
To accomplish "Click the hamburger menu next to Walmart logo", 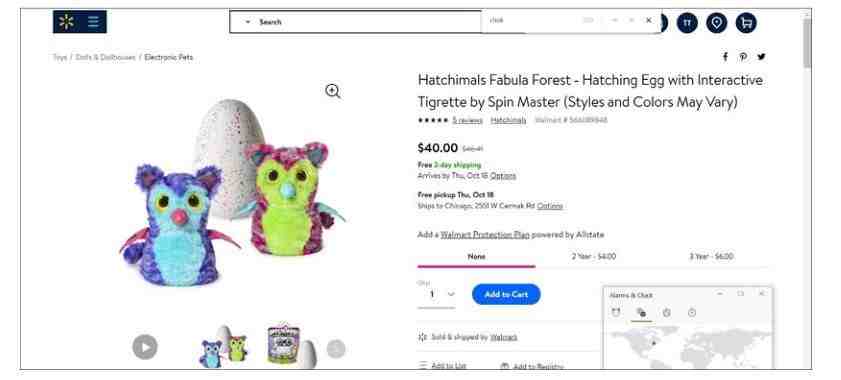I will point(93,22).
